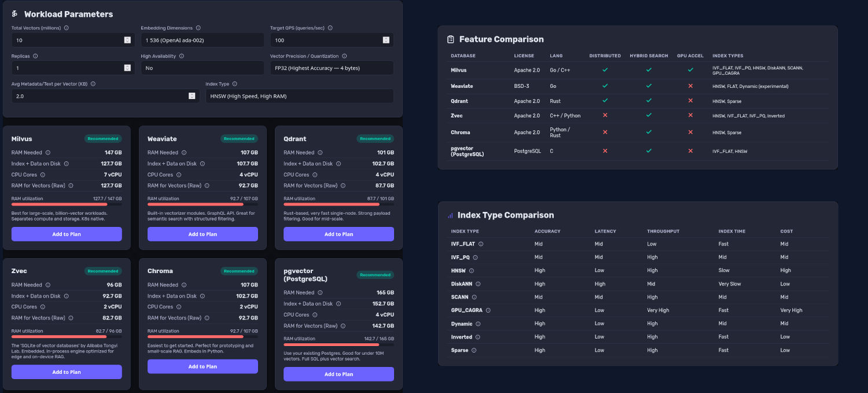The width and height of the screenshot is (868, 393).
Task: Click the Index Type Comparison chart icon
Action: [x=450, y=215]
